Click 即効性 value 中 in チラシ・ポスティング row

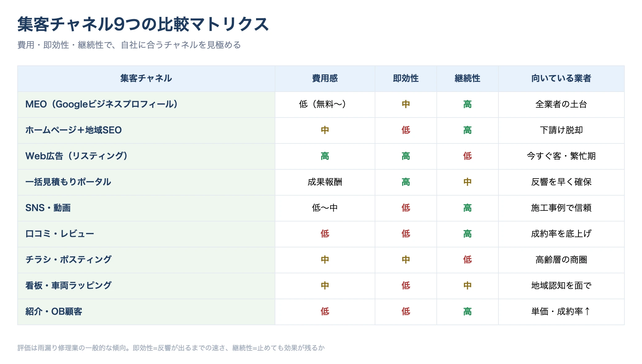tap(406, 260)
